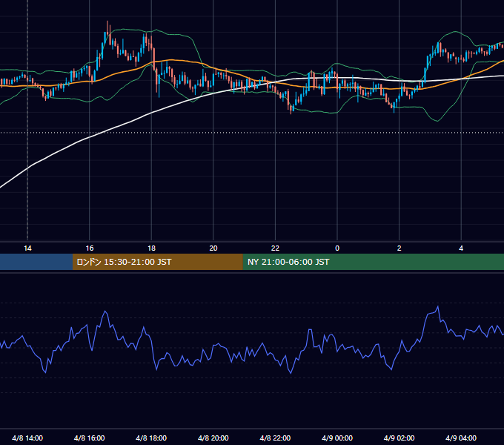
Task: Click the NY 21:00-06:00 JST session bar
Action: (x=373, y=262)
